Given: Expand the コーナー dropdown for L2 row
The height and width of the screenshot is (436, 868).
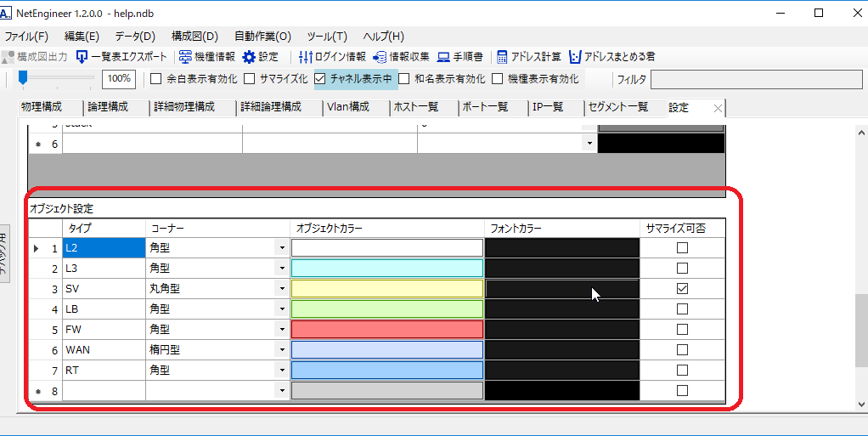Looking at the screenshot, I should pyautogui.click(x=281, y=248).
